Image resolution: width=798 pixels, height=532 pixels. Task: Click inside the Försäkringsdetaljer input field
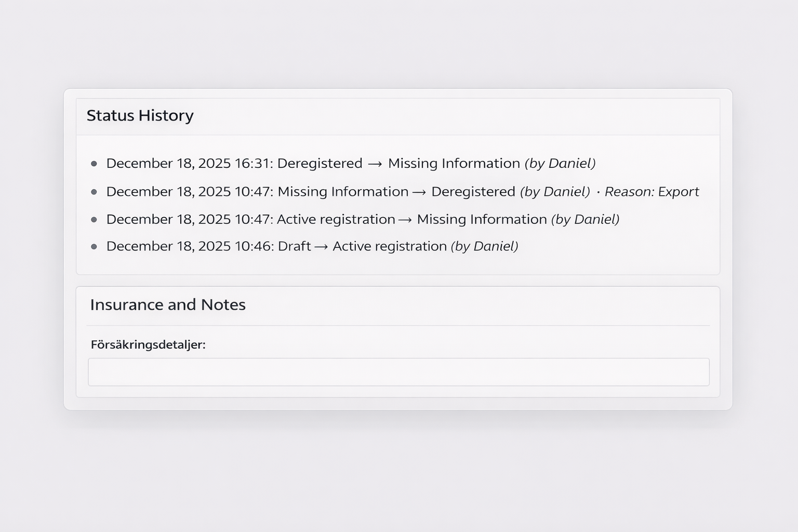(399, 371)
